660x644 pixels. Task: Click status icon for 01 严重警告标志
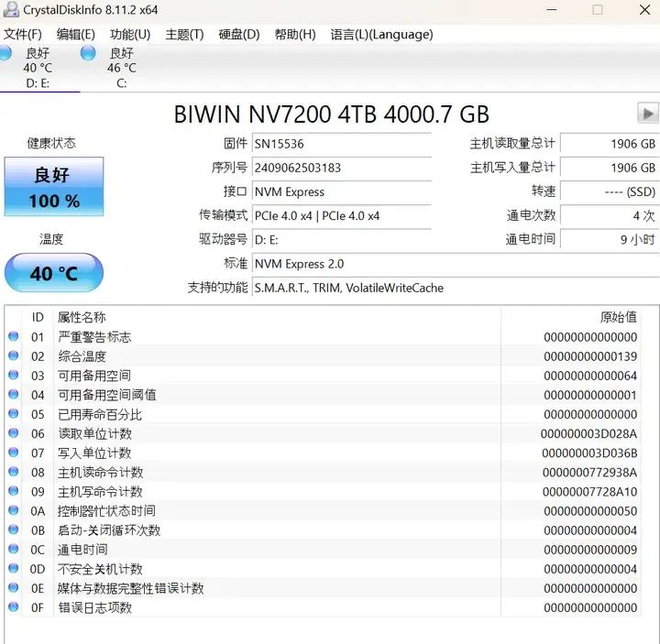coord(14,336)
